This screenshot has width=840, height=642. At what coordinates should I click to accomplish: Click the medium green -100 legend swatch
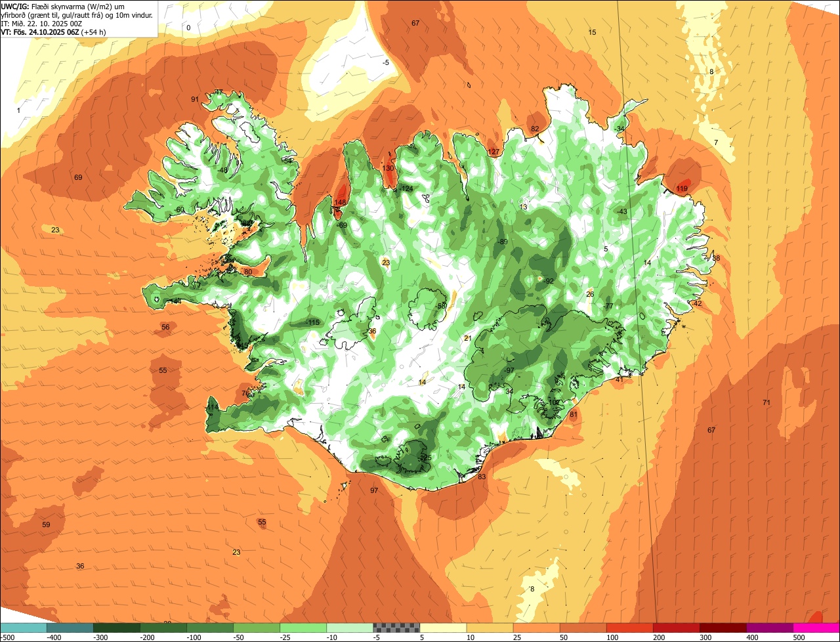point(209,628)
